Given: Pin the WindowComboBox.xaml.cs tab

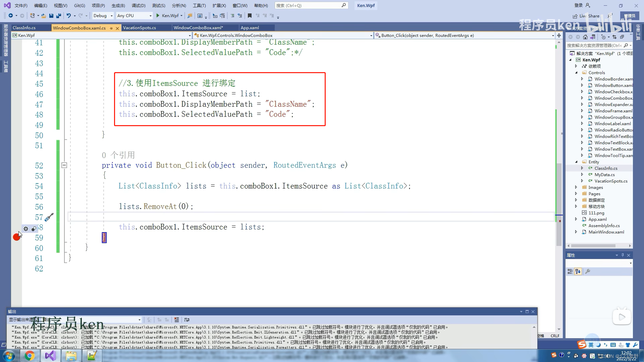Looking at the screenshot, I should [111, 28].
